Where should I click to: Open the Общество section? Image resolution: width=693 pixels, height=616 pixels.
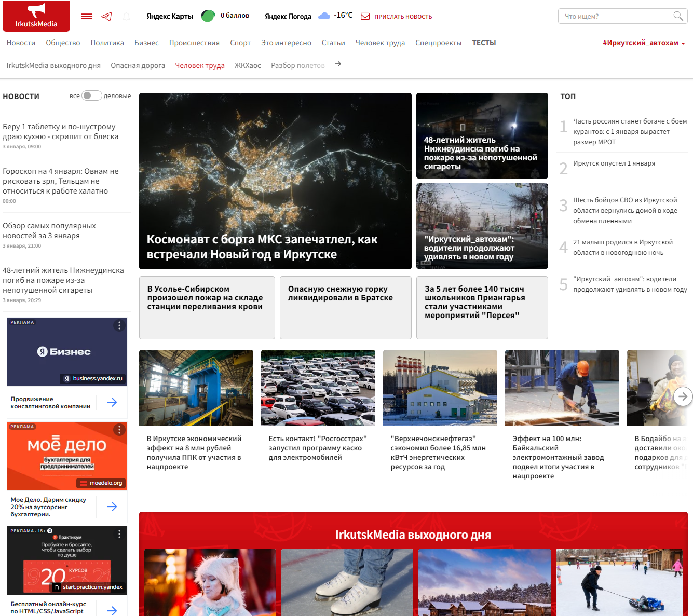[x=63, y=43]
